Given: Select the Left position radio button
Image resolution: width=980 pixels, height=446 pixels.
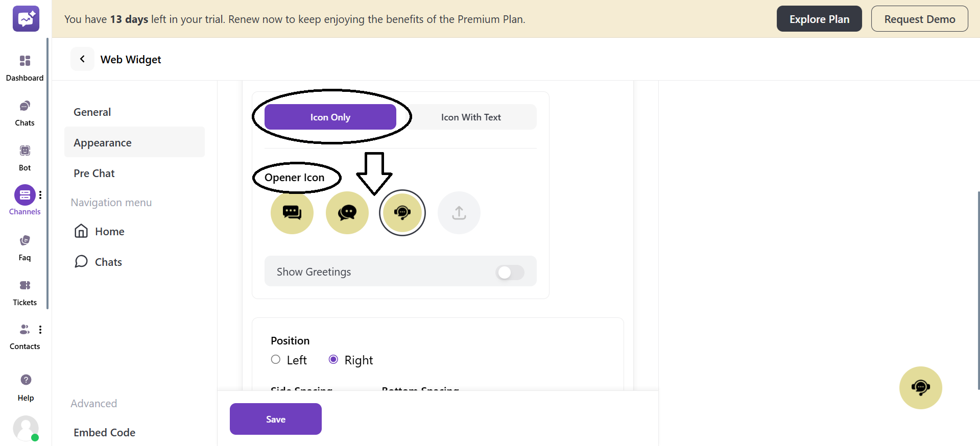Looking at the screenshot, I should tap(276, 360).
